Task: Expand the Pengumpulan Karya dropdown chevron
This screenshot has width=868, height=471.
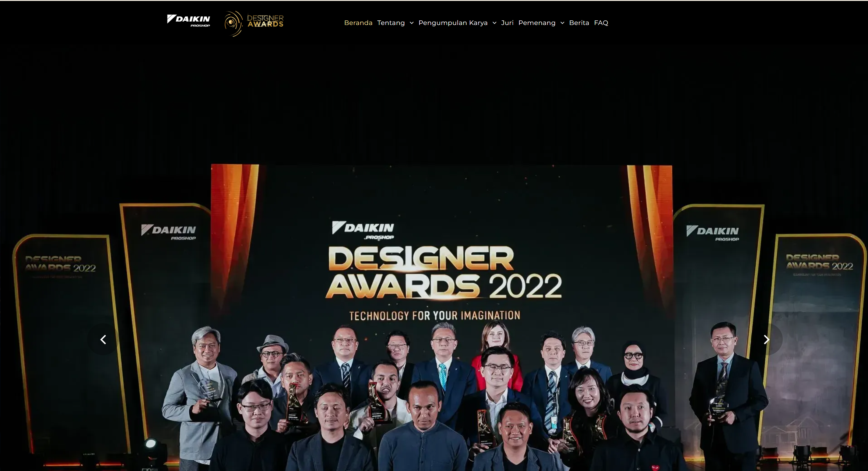Action: pyautogui.click(x=494, y=23)
